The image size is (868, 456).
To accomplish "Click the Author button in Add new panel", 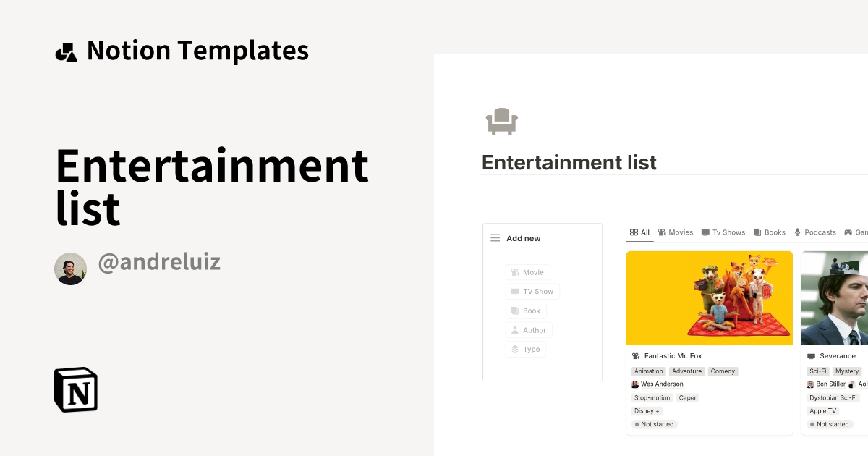I will tap(529, 330).
